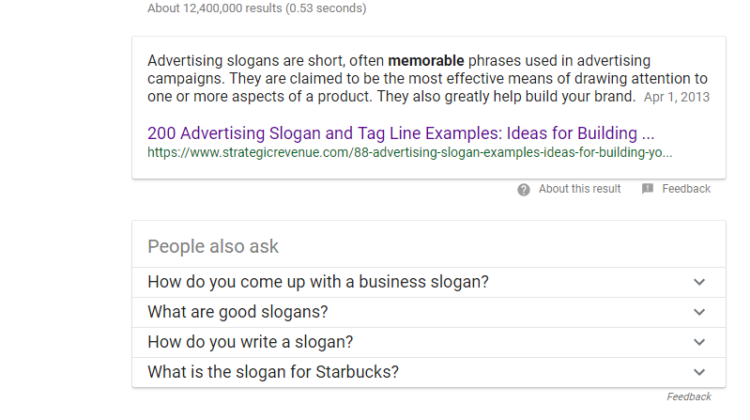Click Feedback text beside the flag icon
The width and height of the screenshot is (750, 420).
click(x=686, y=189)
